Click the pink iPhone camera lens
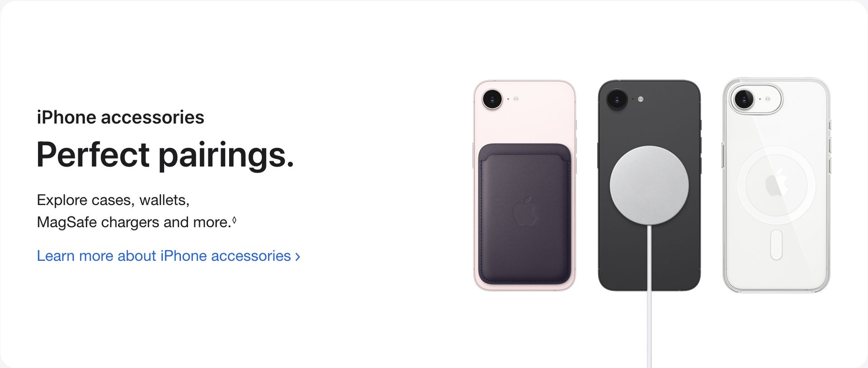Image resolution: width=868 pixels, height=368 pixels. pos(492,99)
